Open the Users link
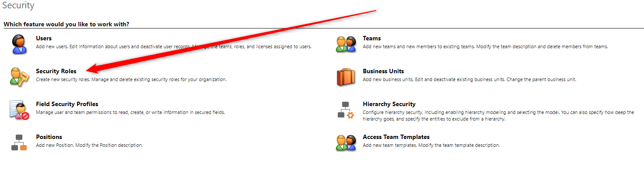 pyautogui.click(x=44, y=38)
